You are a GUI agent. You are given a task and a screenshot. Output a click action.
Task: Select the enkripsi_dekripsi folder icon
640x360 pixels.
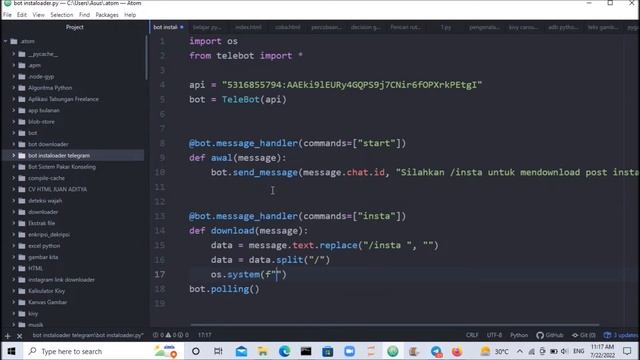coord(22,235)
